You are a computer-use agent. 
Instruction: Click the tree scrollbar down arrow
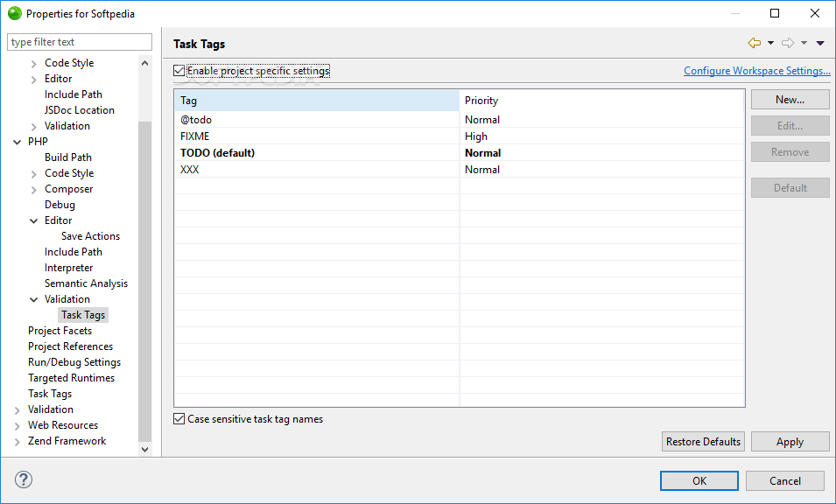click(145, 449)
